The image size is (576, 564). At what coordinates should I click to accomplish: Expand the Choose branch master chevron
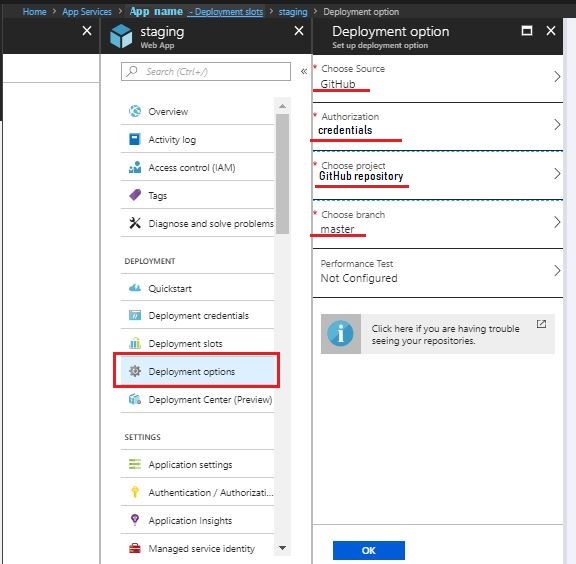pos(557,222)
